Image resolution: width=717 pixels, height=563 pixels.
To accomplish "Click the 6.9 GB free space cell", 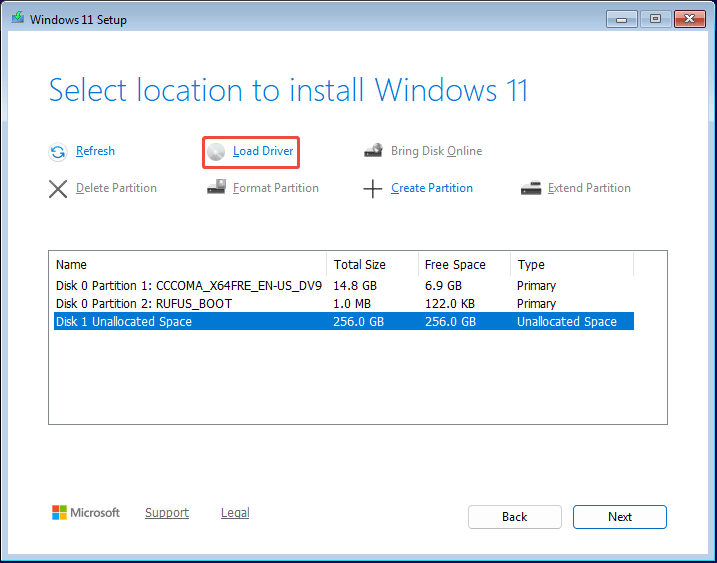I will pyautogui.click(x=443, y=286).
